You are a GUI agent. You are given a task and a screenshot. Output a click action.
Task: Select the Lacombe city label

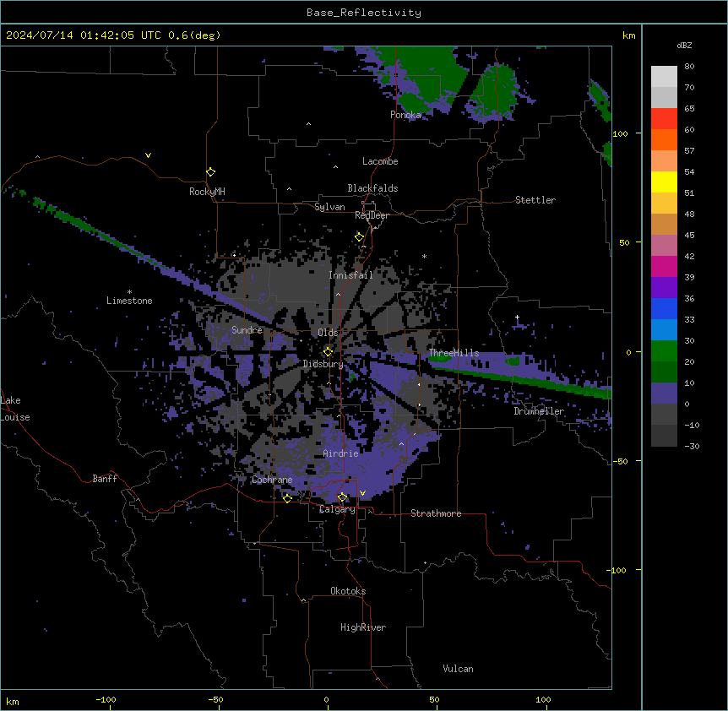click(x=380, y=161)
